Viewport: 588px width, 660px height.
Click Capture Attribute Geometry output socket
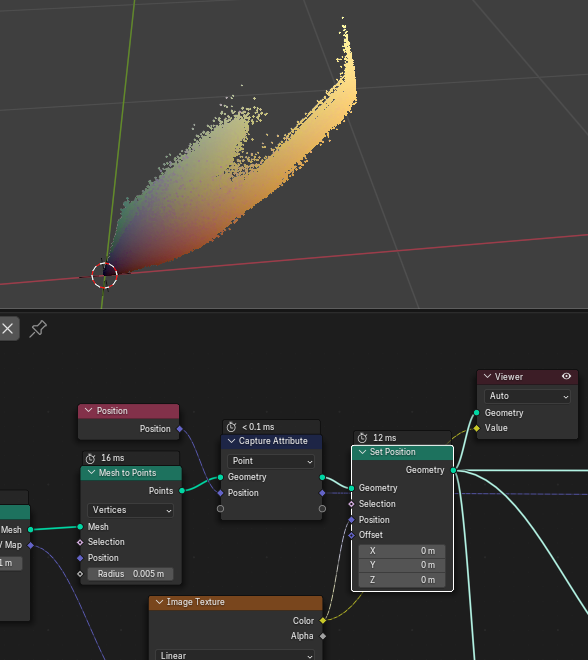[322, 477]
